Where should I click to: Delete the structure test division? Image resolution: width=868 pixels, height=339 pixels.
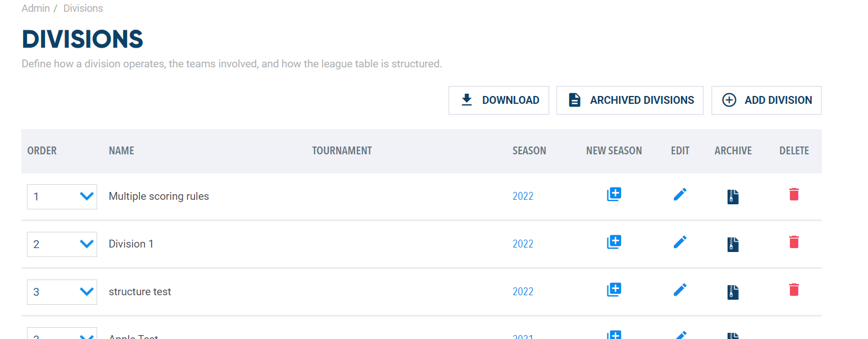(x=794, y=290)
